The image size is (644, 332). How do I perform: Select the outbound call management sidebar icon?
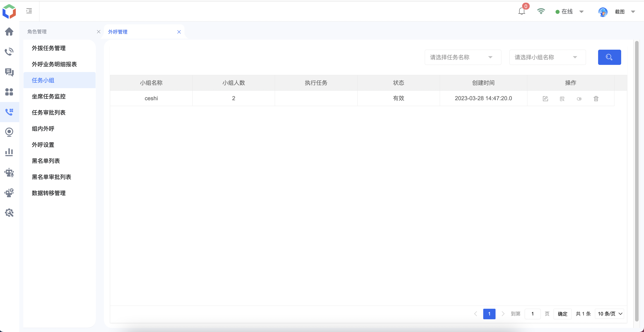click(x=9, y=112)
